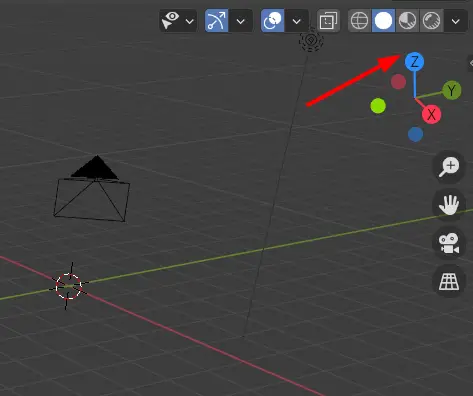Screen dimensions: 473x396
Task: Click the 3D cursor at origin
Action: point(68,286)
